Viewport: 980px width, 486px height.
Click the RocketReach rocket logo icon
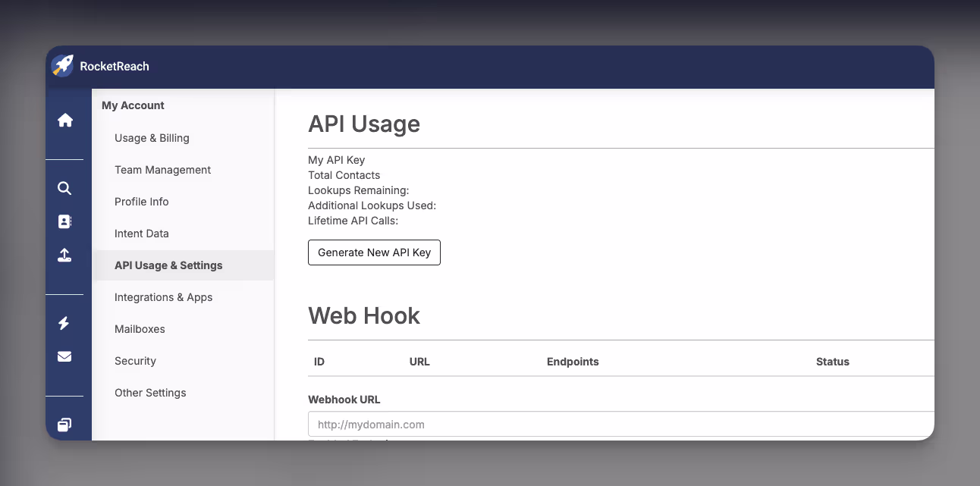[x=62, y=66]
